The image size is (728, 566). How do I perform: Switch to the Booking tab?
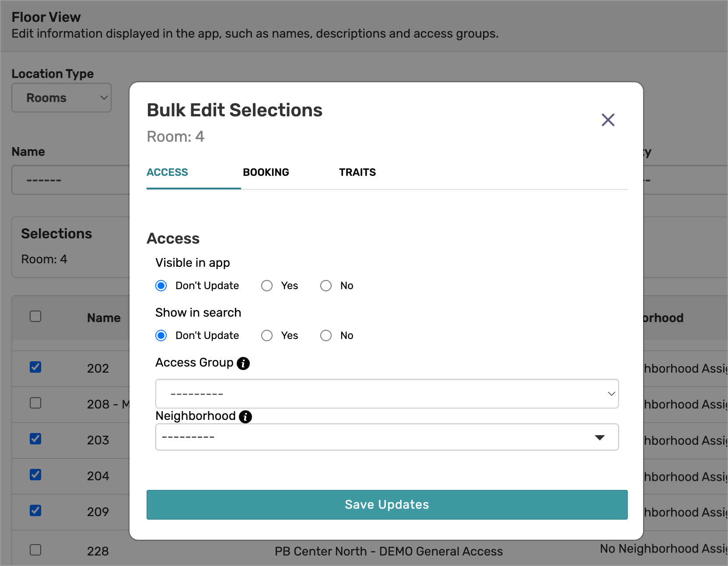(266, 172)
